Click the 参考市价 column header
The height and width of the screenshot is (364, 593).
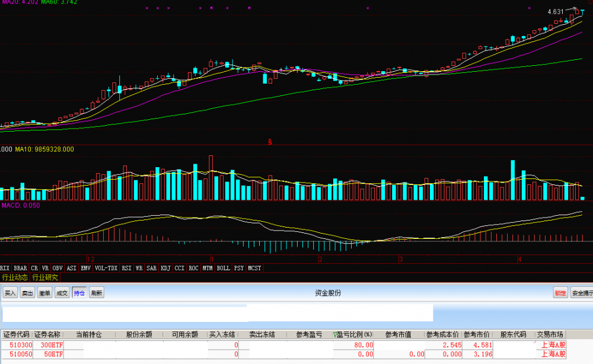click(x=477, y=334)
